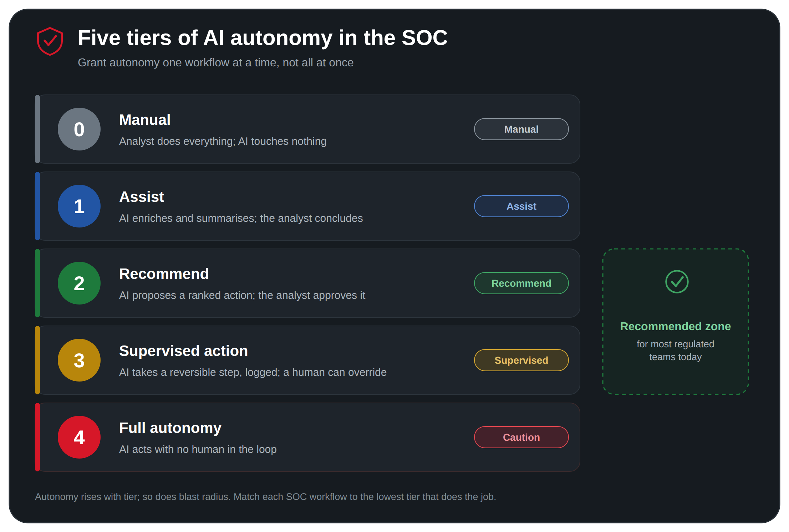Click 'Analyst does everything; AI touches nothing'
The height and width of the screenshot is (532, 789).
[x=223, y=141]
